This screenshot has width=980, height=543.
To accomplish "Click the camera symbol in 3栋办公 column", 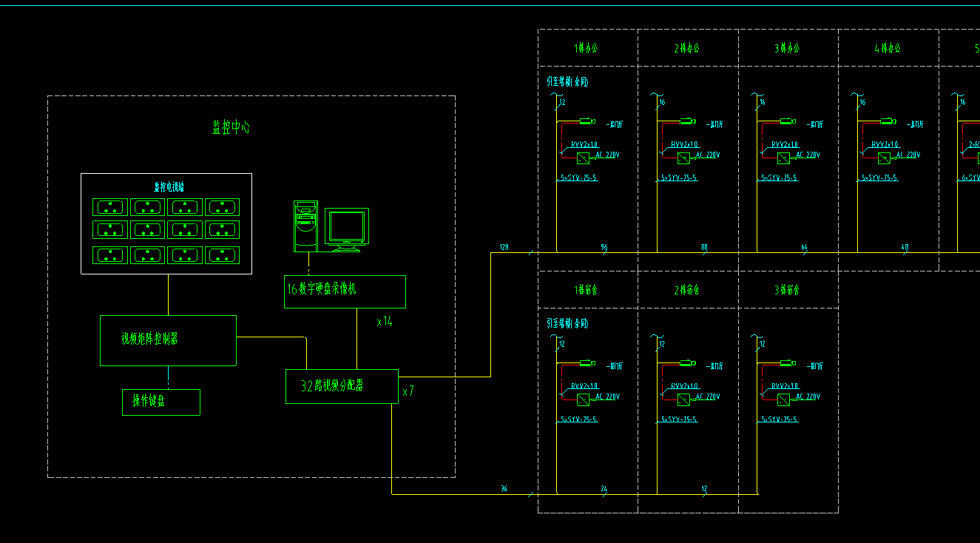I will [788, 121].
